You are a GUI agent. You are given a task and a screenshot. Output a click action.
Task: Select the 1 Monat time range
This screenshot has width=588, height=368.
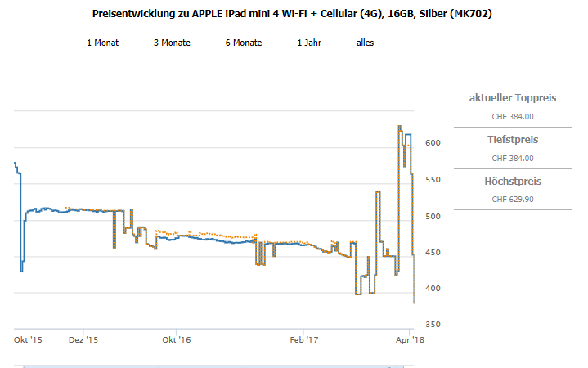coord(102,43)
